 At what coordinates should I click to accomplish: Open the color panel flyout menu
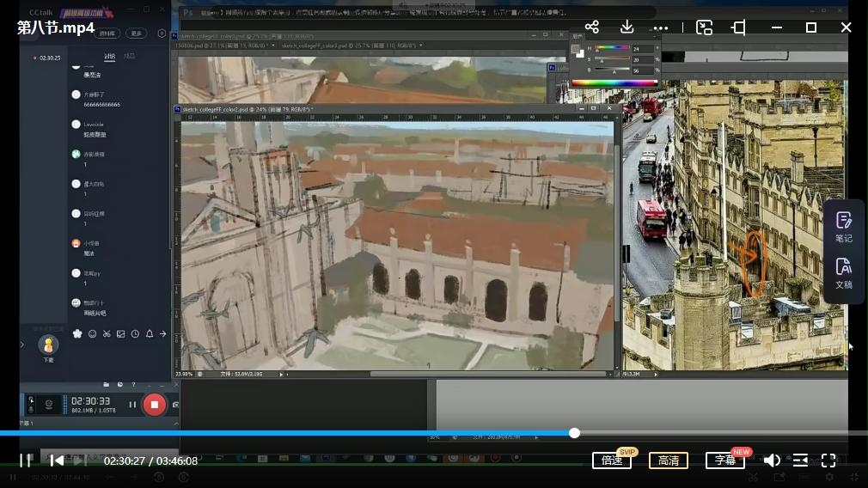click(x=656, y=37)
